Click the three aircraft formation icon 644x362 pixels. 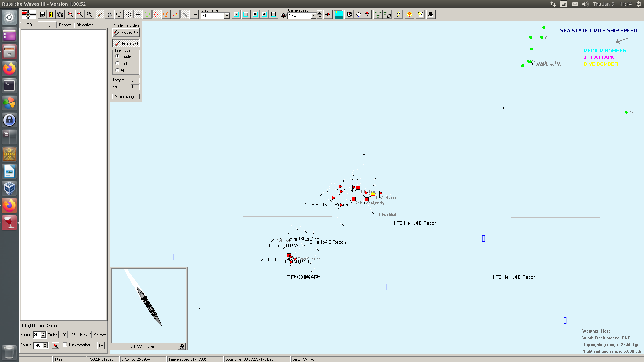pyautogui.click(x=378, y=14)
